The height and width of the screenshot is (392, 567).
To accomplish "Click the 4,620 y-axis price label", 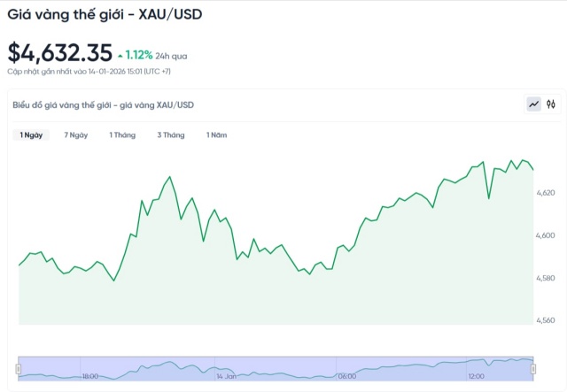I will (546, 192).
